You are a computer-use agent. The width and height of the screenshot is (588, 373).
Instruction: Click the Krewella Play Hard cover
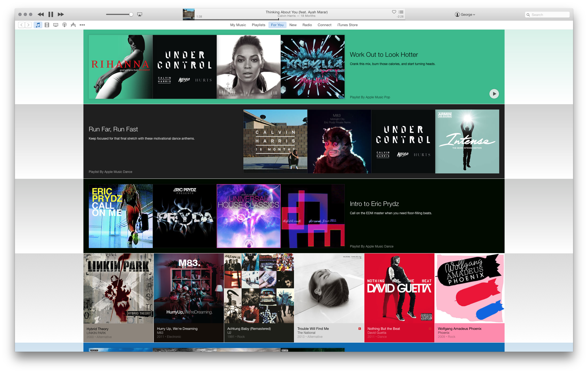coord(313,67)
